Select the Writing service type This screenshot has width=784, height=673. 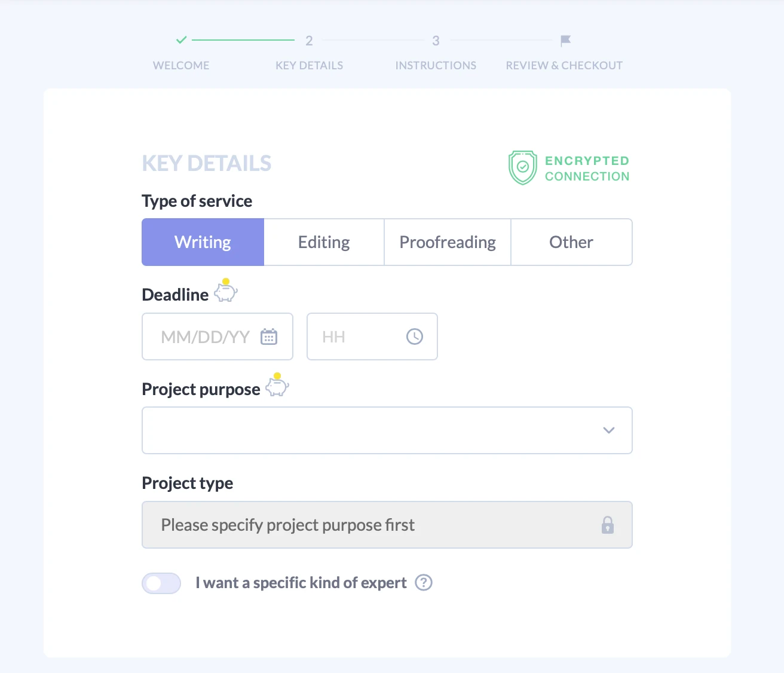click(x=203, y=242)
